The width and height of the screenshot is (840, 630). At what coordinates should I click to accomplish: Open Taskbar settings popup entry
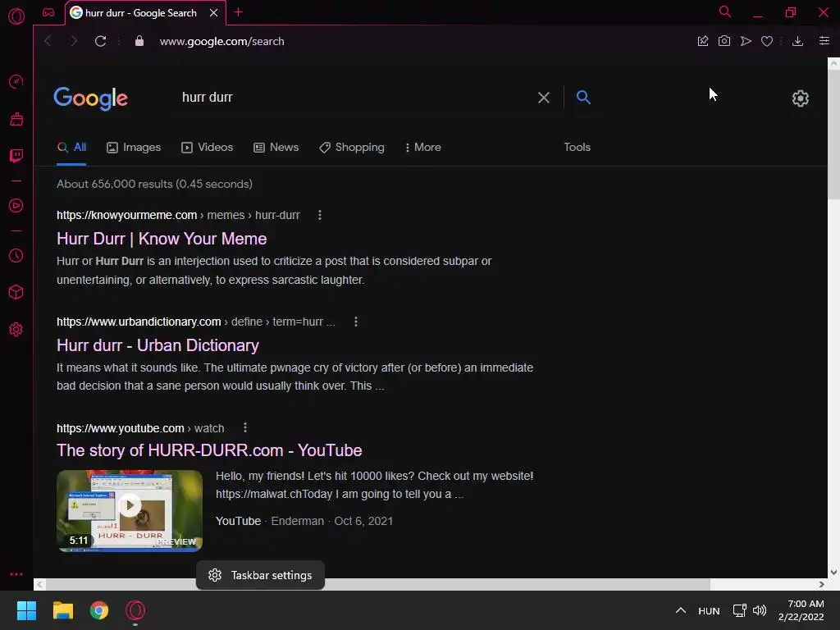click(x=260, y=575)
